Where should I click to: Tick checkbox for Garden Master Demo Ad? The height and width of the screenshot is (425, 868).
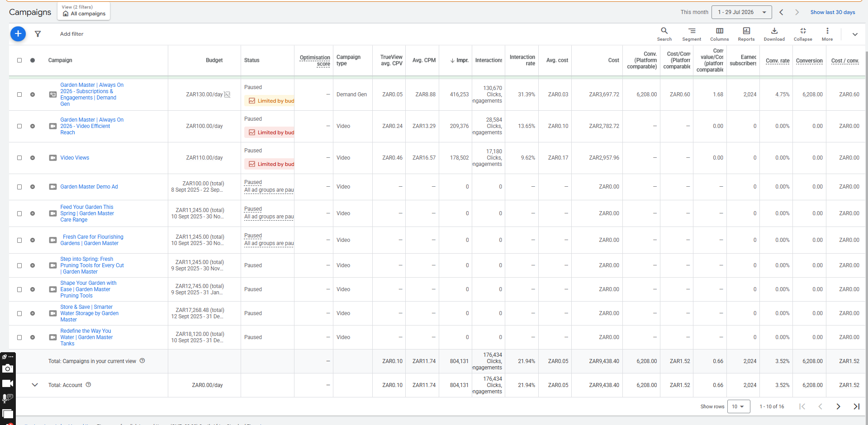pyautogui.click(x=19, y=187)
